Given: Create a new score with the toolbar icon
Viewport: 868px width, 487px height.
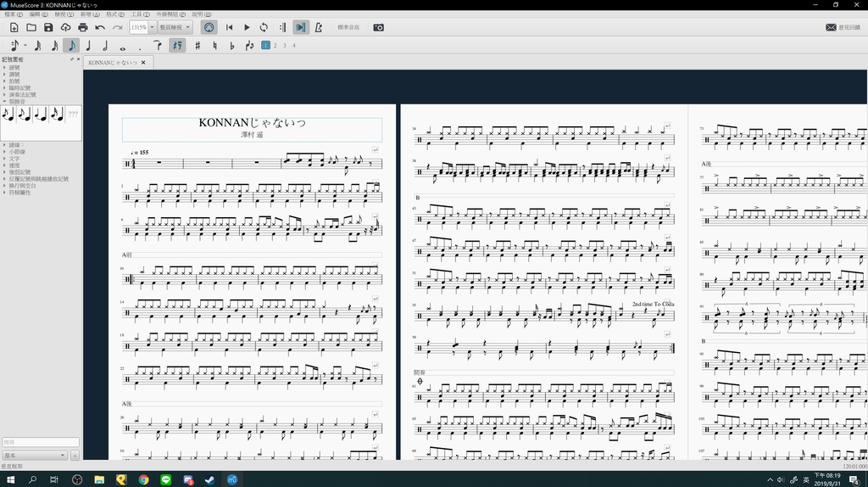Looking at the screenshot, I should [x=14, y=27].
